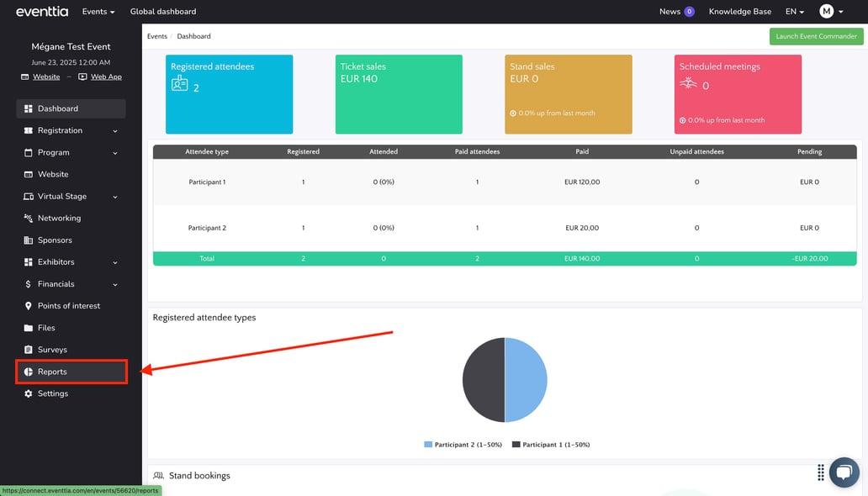
Task: Click the News link in top bar
Action: [x=670, y=12]
